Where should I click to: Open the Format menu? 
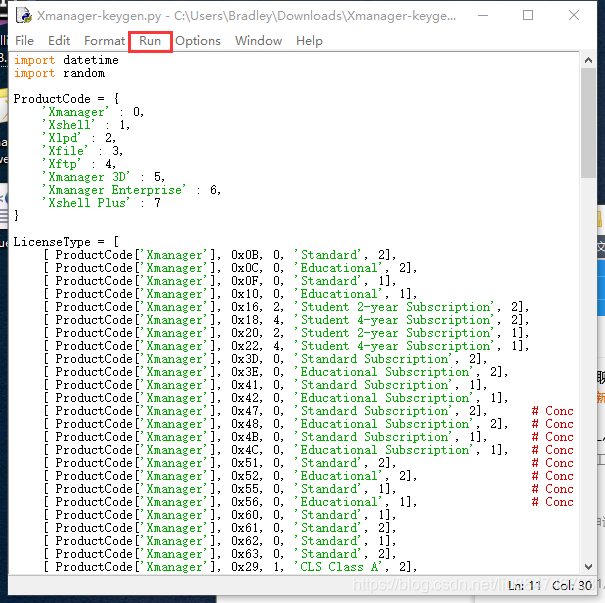pos(104,41)
